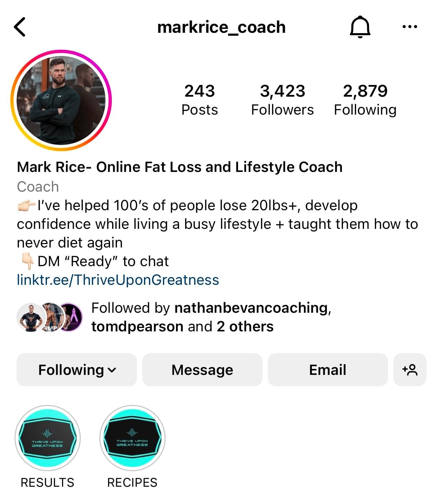Tap the add-person suggestions icon
Screen dimensions: 443x504
tap(410, 369)
